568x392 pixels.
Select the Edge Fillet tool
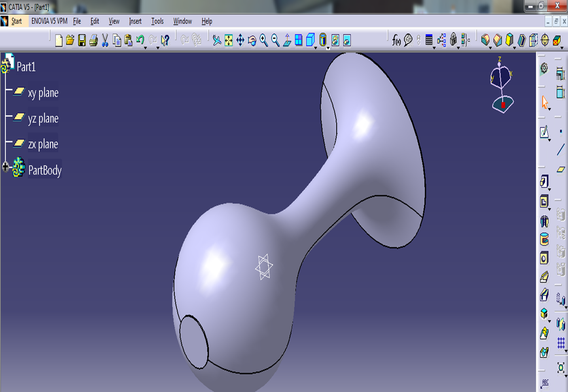coord(485,40)
